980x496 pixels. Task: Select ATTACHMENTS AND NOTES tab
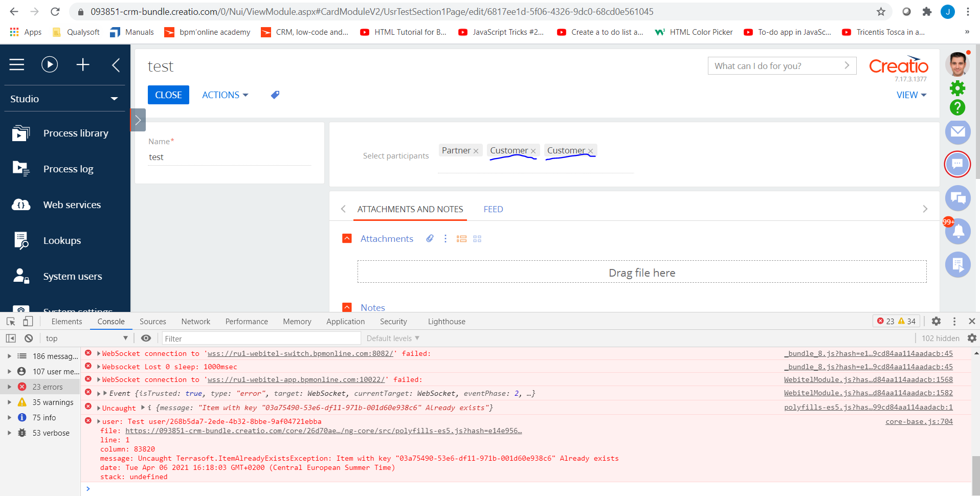coord(410,209)
